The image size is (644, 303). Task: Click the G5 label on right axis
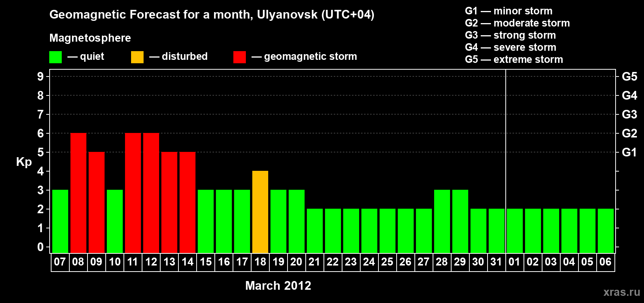click(629, 77)
